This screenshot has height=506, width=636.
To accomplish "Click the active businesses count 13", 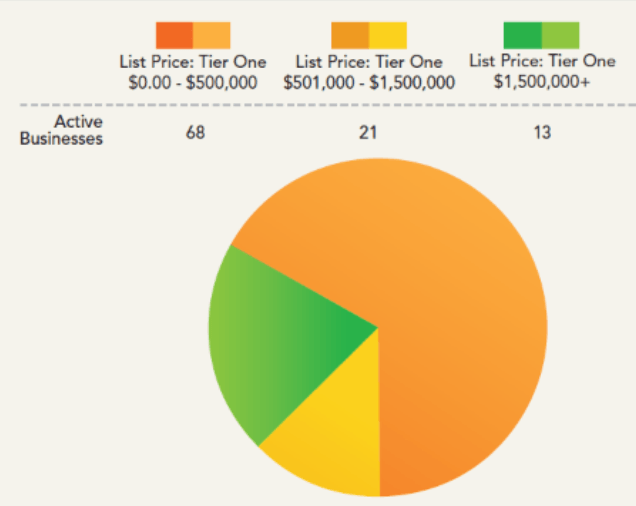I will click(x=541, y=133).
